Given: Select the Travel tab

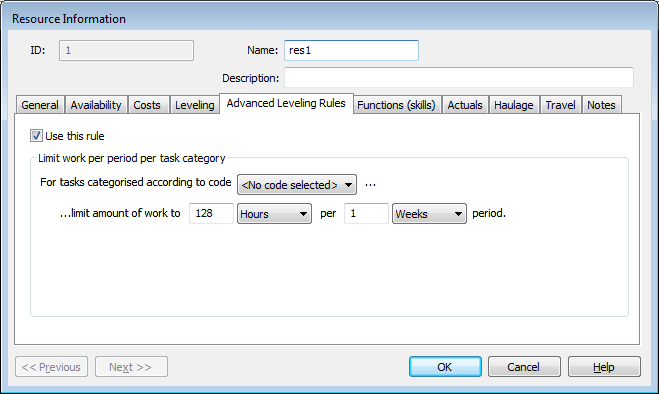Looking at the screenshot, I should 560,105.
